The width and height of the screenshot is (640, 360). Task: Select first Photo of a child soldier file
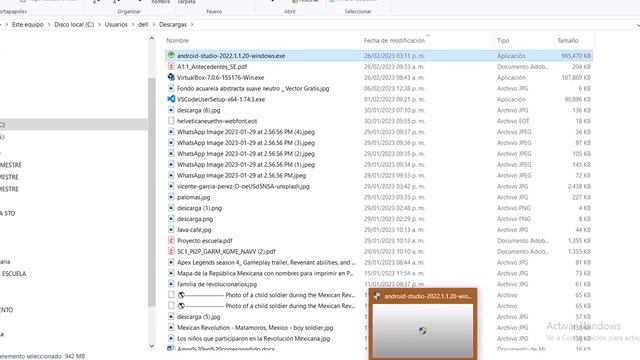click(x=266, y=295)
